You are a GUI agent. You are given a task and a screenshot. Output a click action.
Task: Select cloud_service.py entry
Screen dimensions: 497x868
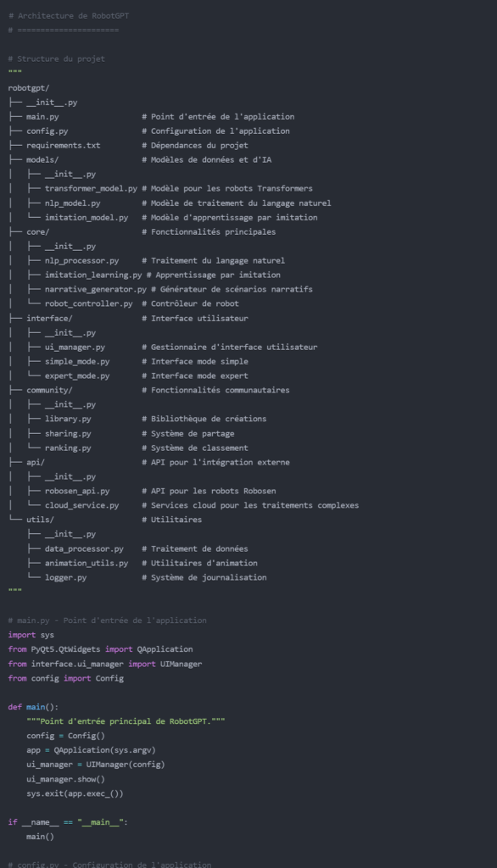pyautogui.click(x=81, y=505)
